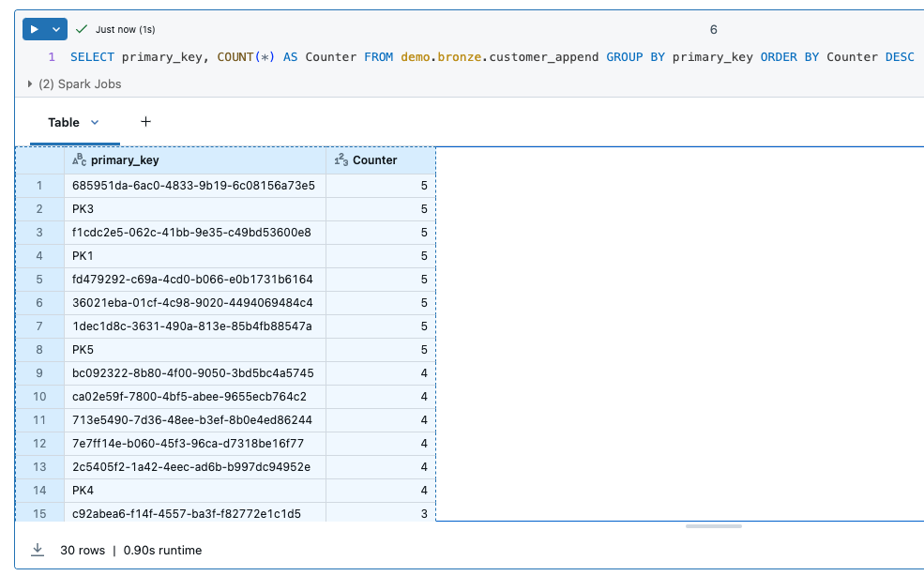Viewport: 924px width, 576px height.
Task: Run the SQL cell with play button
Action: click(35, 30)
